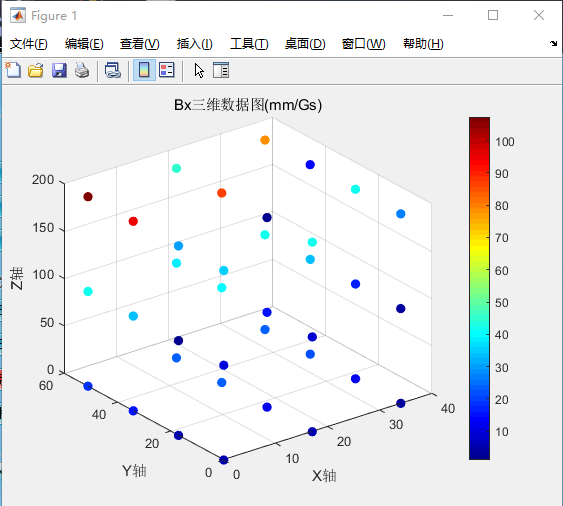Save the figure with the floppy disk icon

(x=59, y=70)
